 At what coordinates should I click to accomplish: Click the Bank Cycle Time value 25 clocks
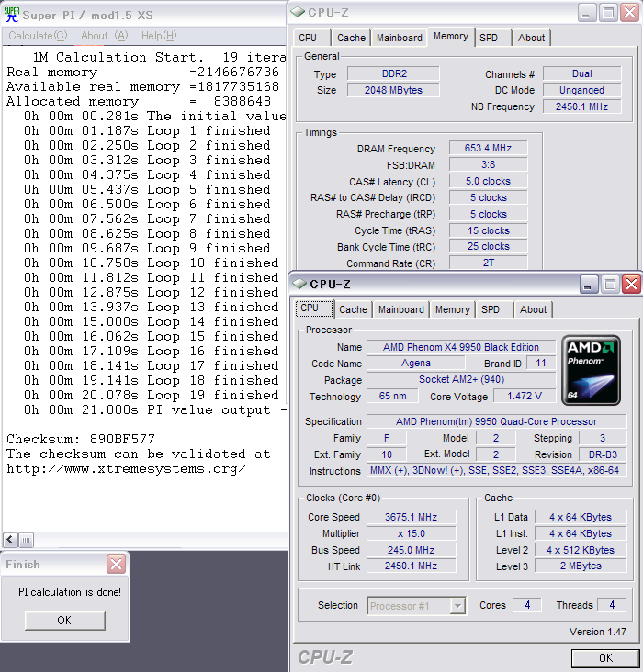coord(488,247)
